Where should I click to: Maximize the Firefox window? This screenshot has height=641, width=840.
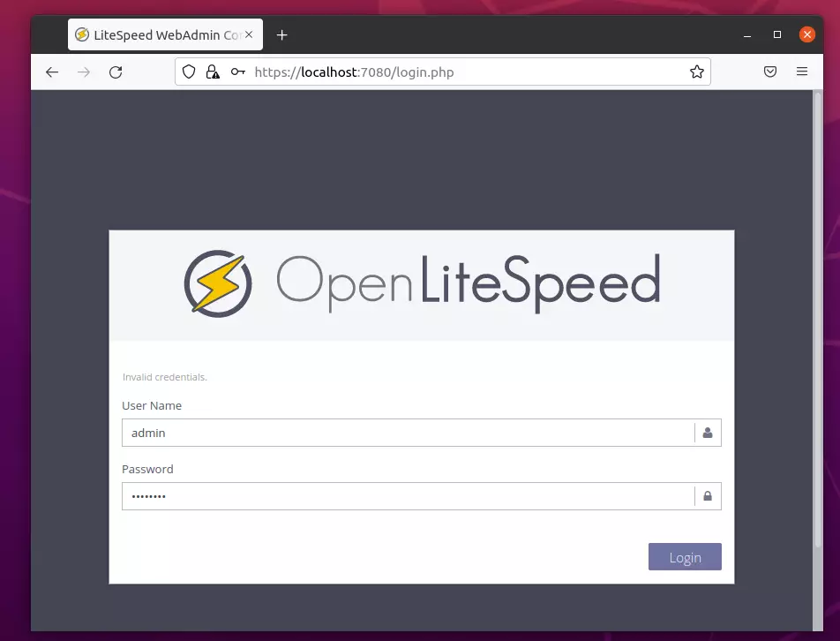[777, 34]
